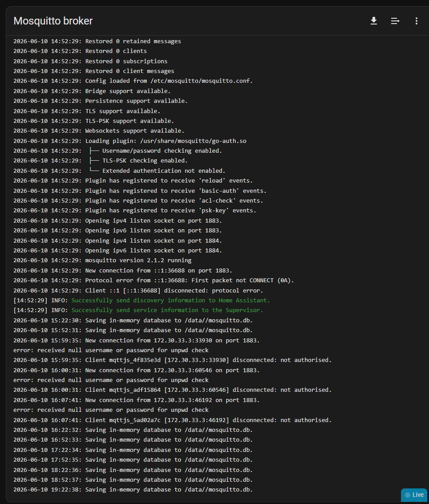Click the 'Restored 0 retained messages' line
Viewport: 429px width, 504px height.
[97, 41]
